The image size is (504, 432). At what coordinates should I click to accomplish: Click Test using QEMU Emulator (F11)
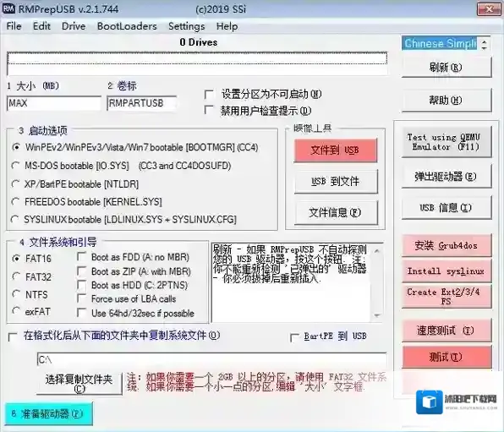[446, 142]
